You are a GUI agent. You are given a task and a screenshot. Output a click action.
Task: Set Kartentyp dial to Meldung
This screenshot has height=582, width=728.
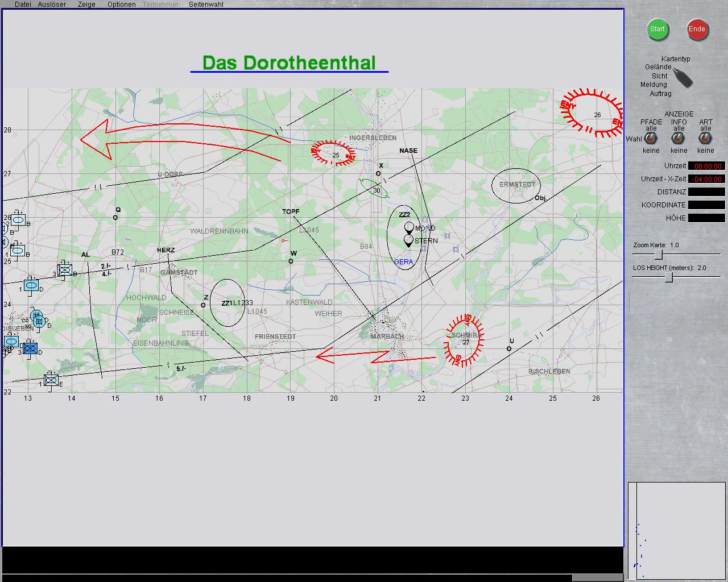point(653,85)
